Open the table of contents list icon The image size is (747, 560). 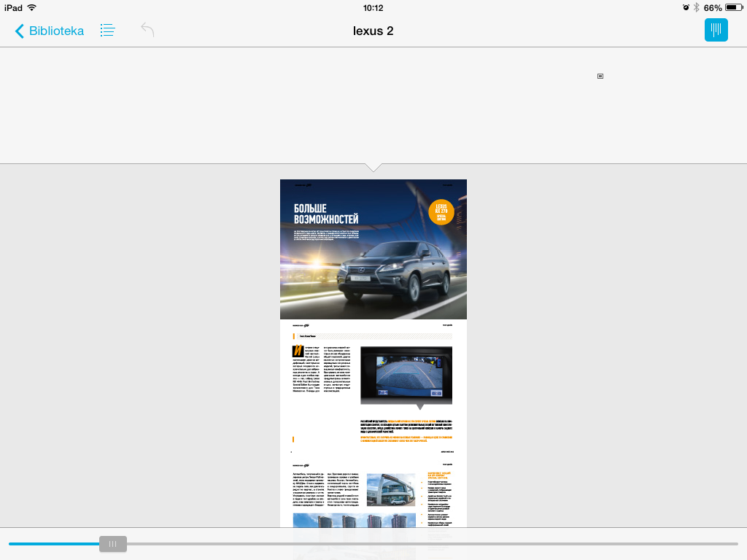point(108,31)
